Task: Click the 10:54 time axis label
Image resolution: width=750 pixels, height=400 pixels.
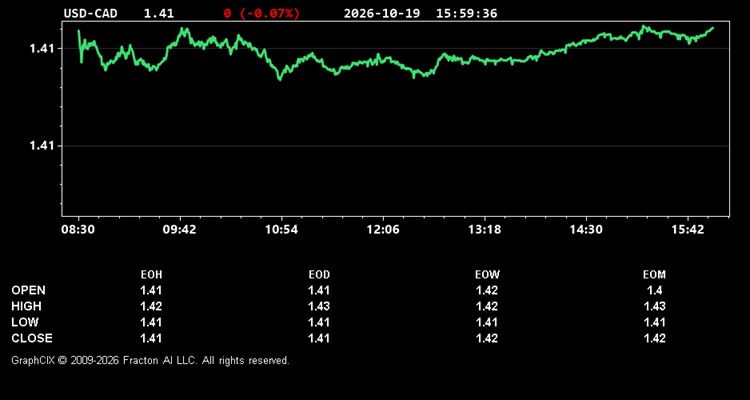Action: [x=281, y=230]
